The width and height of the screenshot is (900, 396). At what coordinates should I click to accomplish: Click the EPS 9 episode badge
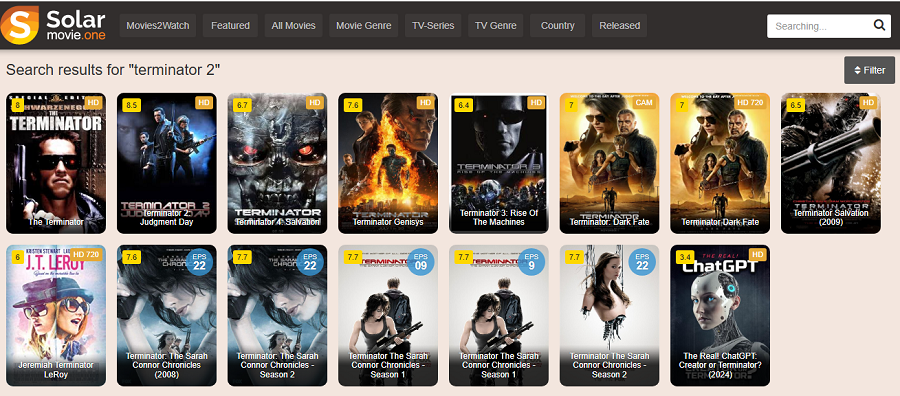pyautogui.click(x=532, y=261)
